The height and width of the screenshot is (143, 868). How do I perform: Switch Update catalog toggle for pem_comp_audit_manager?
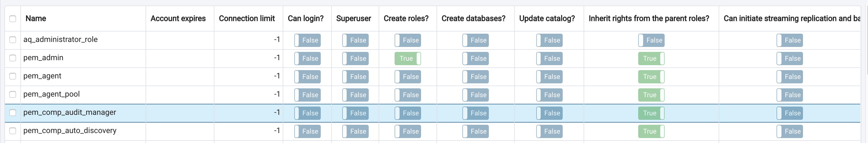click(549, 113)
